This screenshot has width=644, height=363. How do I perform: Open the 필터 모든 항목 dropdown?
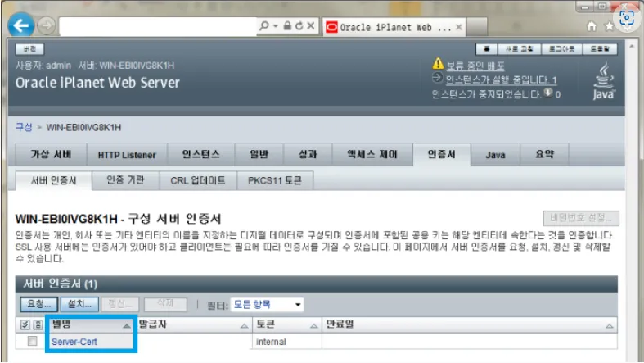(x=267, y=305)
